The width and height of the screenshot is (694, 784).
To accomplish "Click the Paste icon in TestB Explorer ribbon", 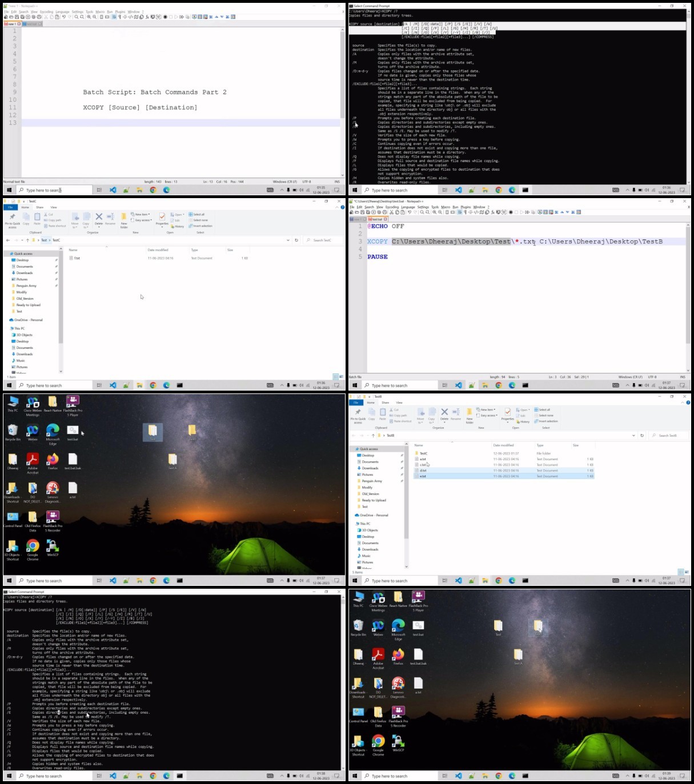I will (x=383, y=414).
